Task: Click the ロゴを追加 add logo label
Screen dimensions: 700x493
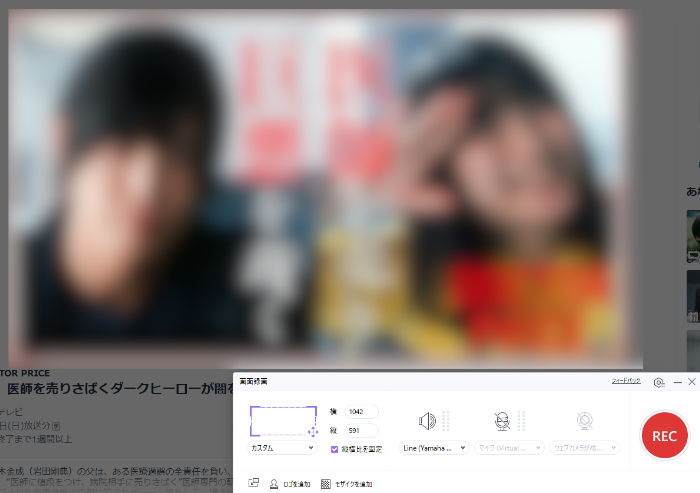Action: click(x=297, y=484)
